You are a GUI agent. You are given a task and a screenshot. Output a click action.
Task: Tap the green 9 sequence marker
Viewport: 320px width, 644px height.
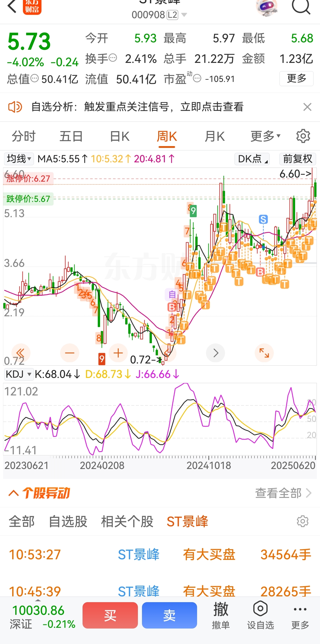click(193, 211)
